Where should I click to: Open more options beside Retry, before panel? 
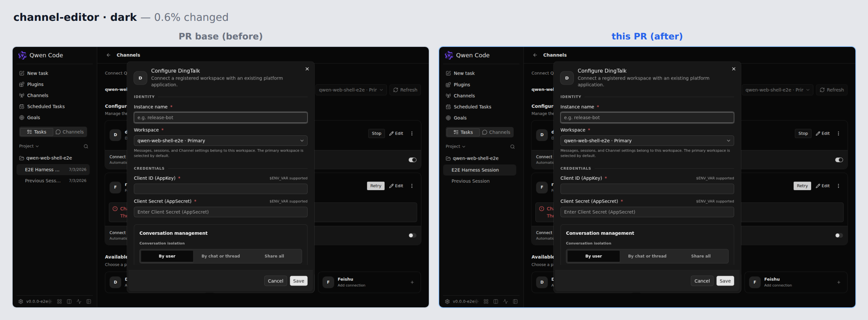(x=412, y=186)
